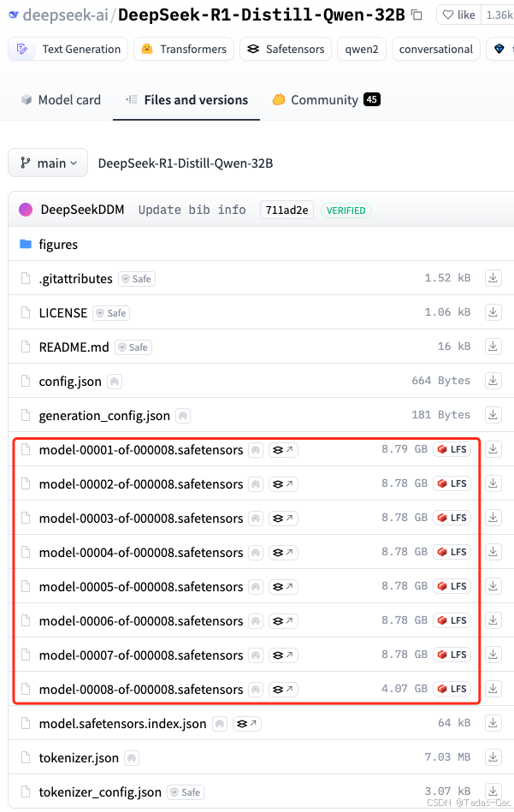Download the README.md file

point(493,347)
